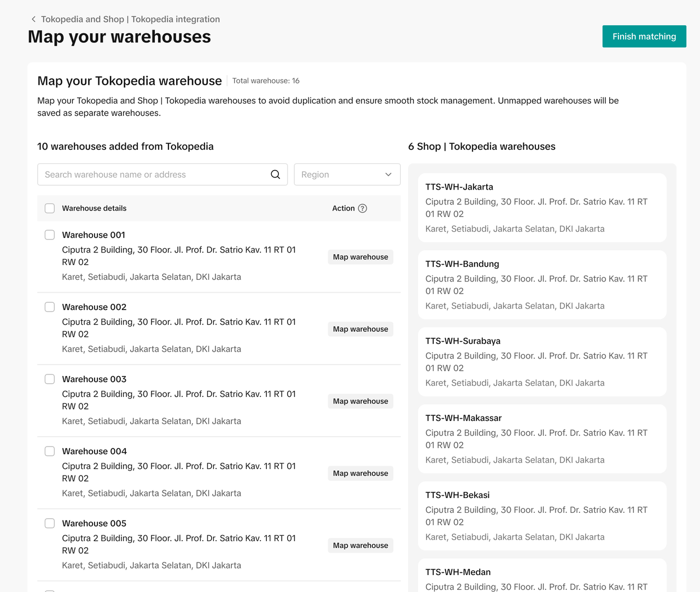This screenshot has height=592, width=700.
Task: Toggle the select-all Warehouse details checkbox
Action: click(x=50, y=208)
